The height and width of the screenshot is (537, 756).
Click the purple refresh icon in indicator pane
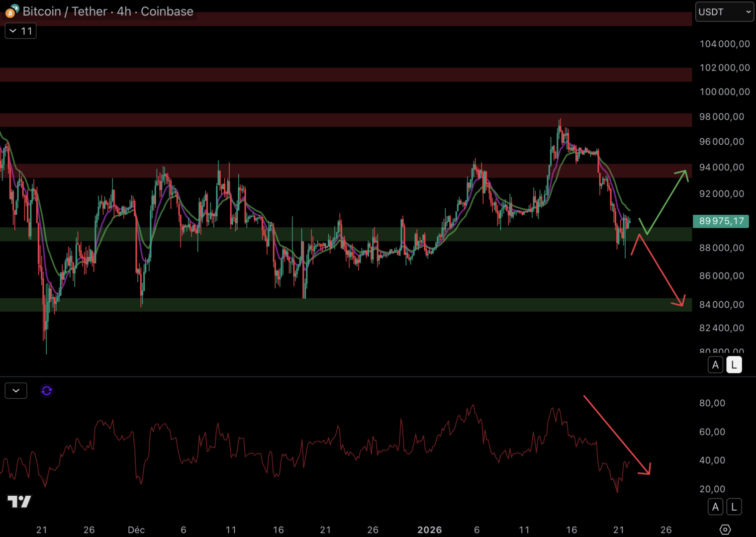click(x=47, y=391)
